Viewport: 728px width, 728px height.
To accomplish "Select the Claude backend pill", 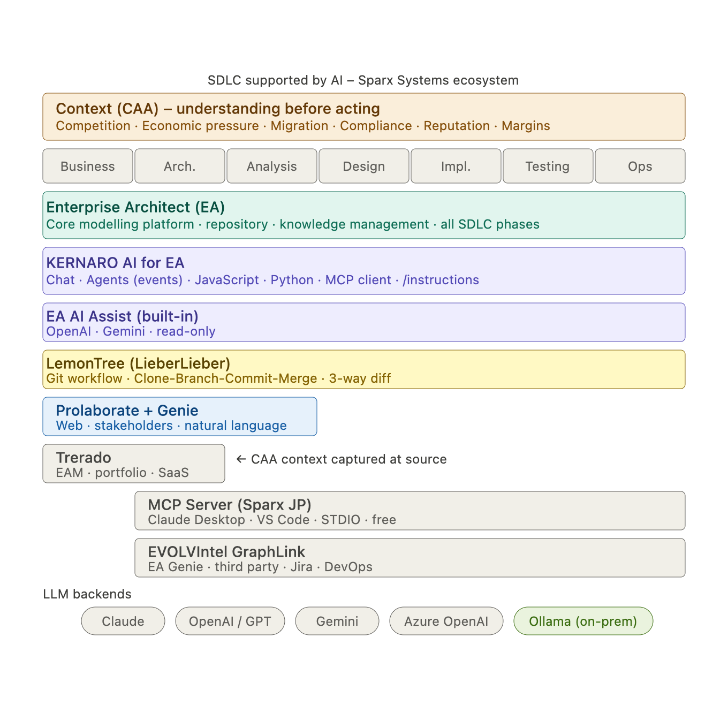I will [x=123, y=621].
